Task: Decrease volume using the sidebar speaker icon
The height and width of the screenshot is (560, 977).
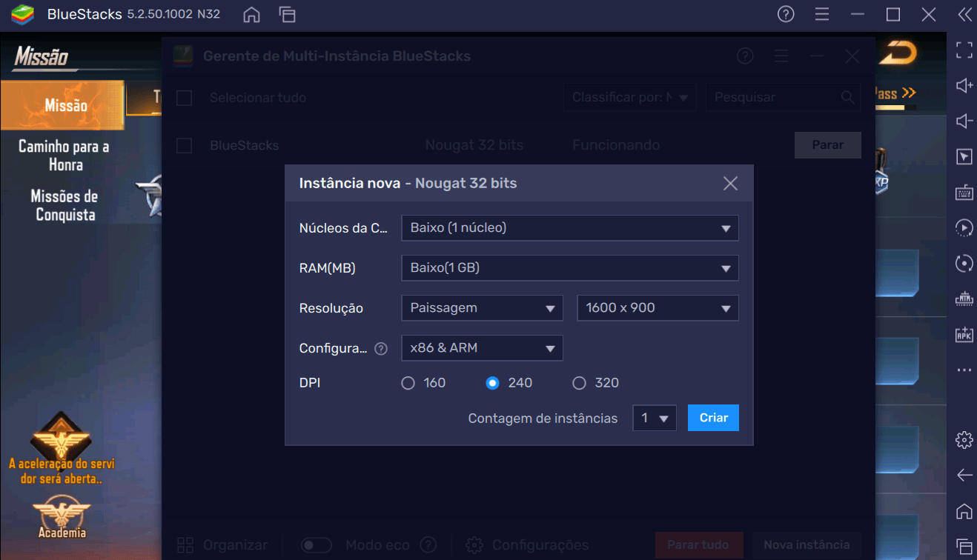Action: pos(964,121)
